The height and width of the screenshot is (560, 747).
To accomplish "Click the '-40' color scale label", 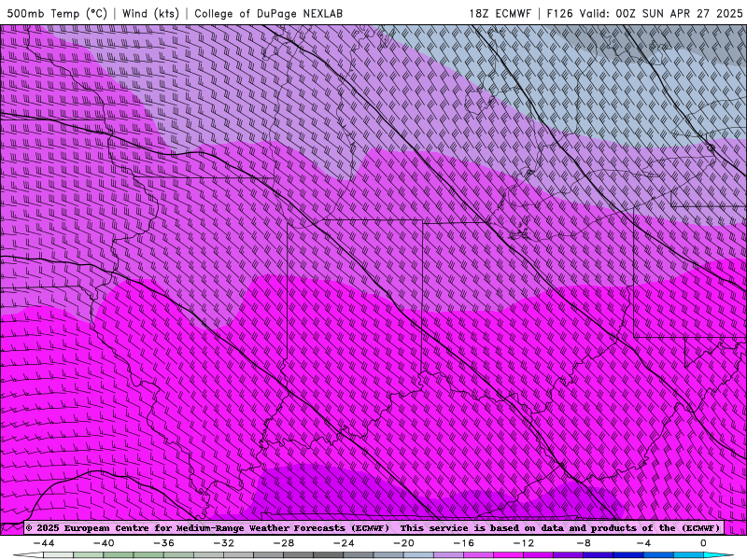I will (x=104, y=543).
